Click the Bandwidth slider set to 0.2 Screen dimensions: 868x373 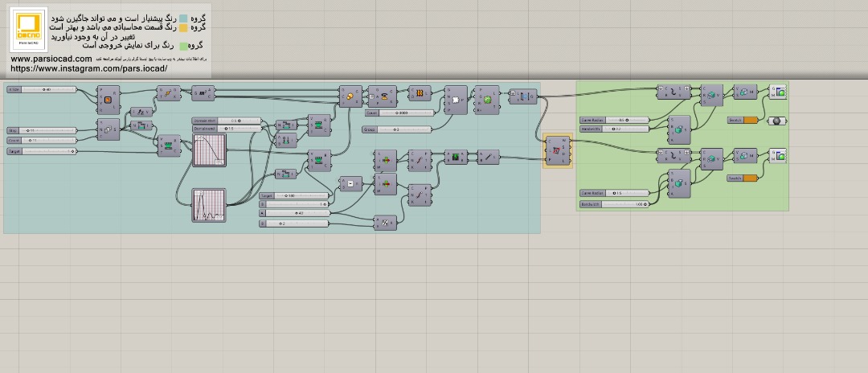tap(615, 129)
